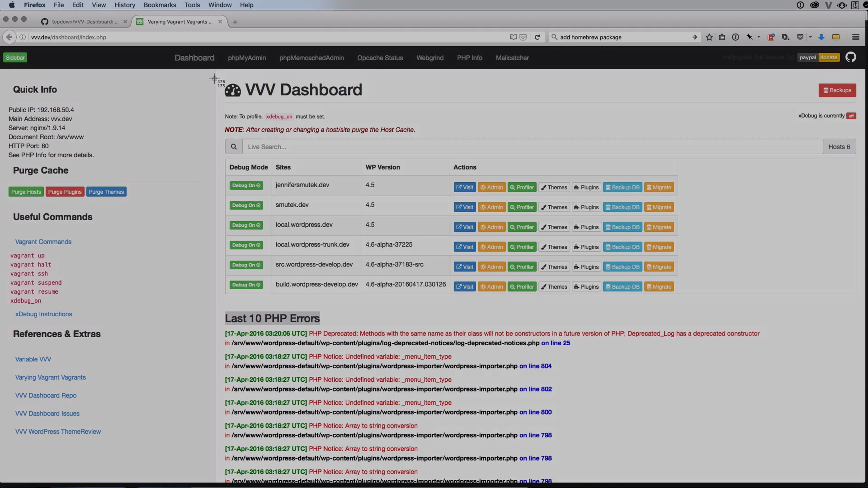868x488 pixels.
Task: Click Purge Hosts button
Action: tap(26, 192)
